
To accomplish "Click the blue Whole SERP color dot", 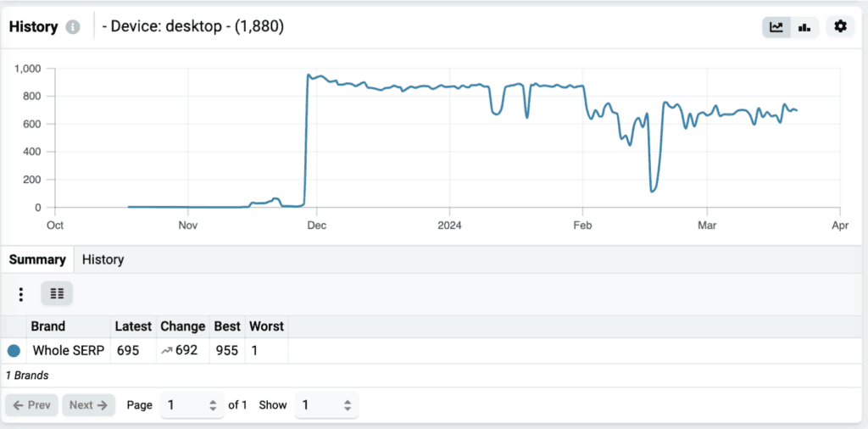I will 14,350.
